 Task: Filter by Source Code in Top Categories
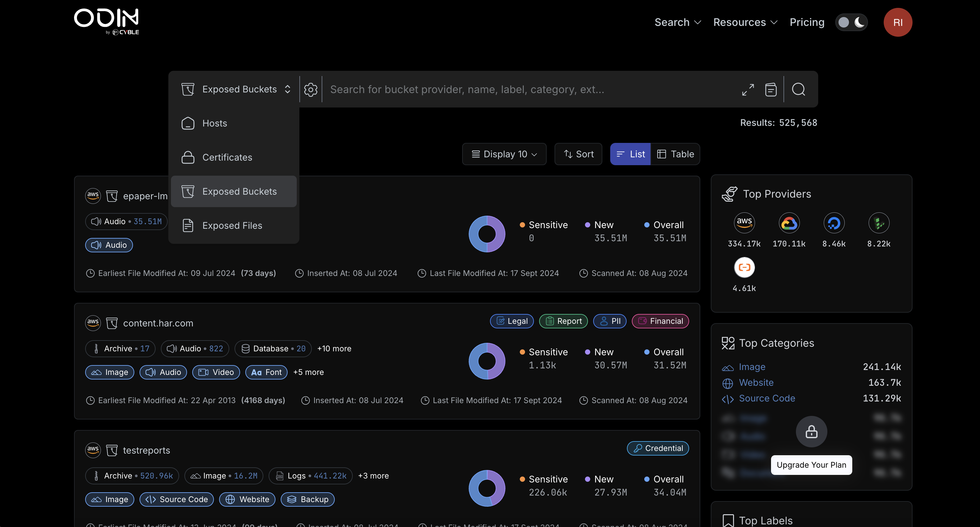coord(767,398)
